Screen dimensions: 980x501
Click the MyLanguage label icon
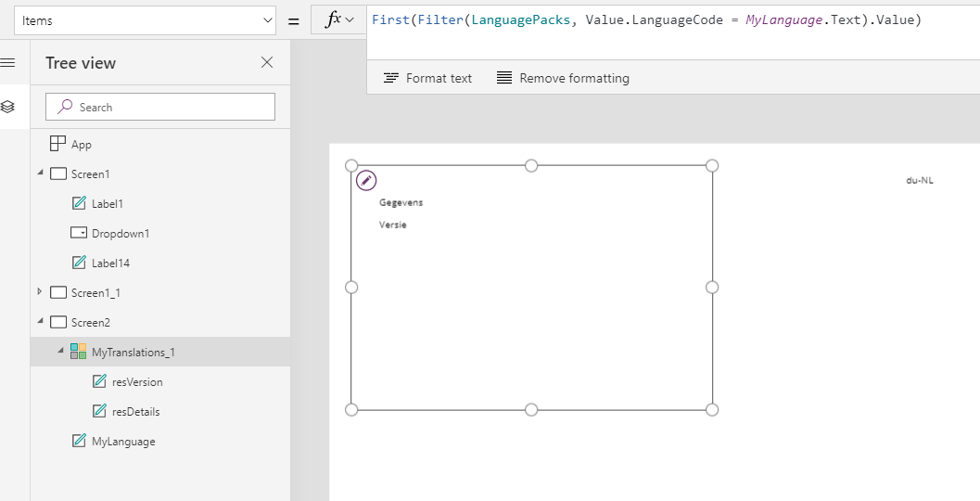(79, 441)
